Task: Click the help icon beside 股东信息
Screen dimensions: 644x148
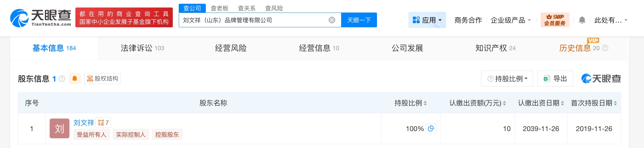Action: click(62, 79)
